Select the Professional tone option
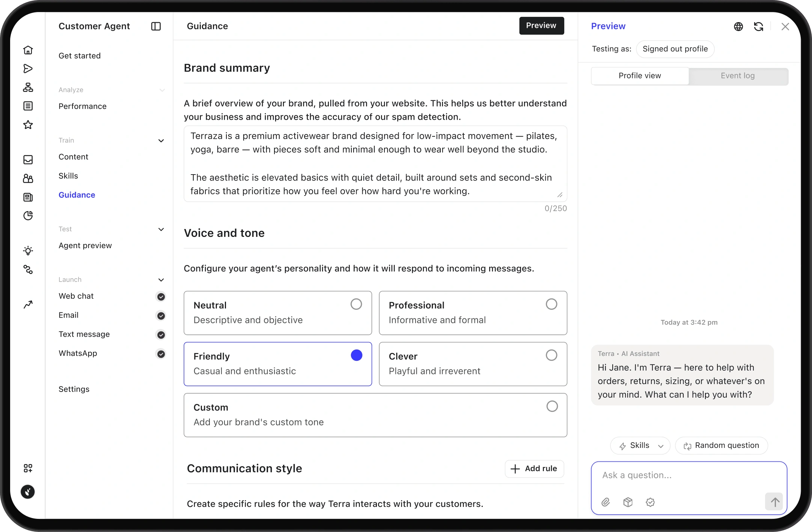This screenshot has width=812, height=532. [x=473, y=313]
